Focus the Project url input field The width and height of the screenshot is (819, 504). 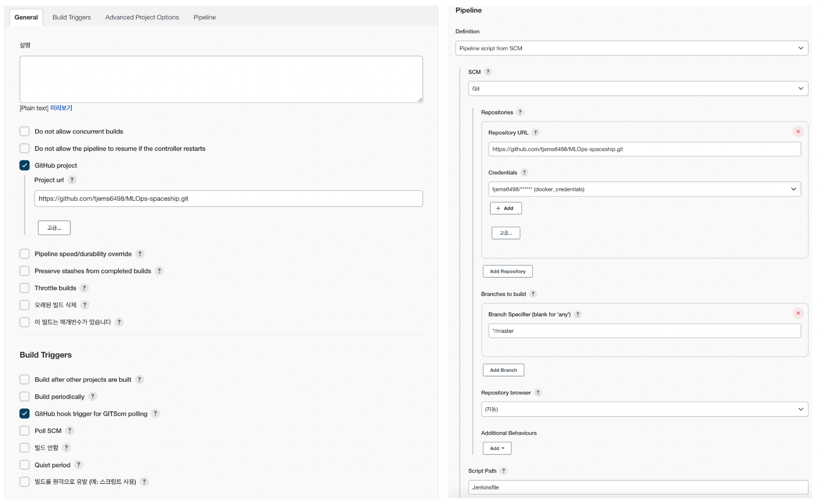228,199
